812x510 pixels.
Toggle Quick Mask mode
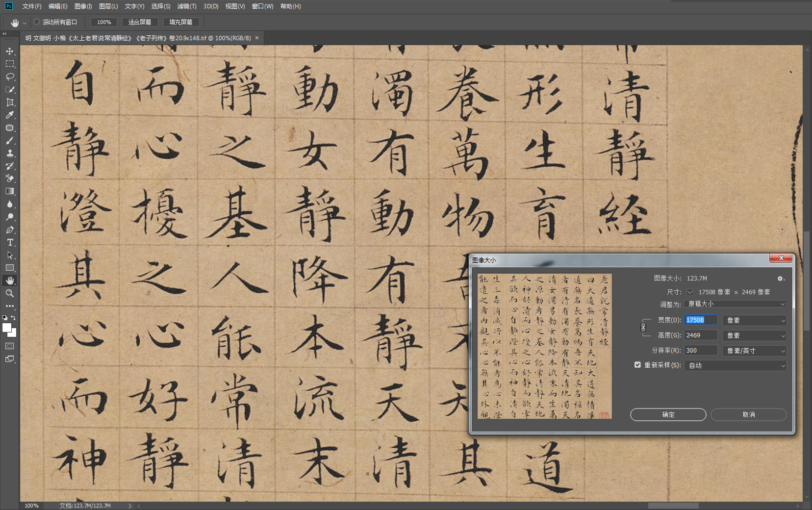[10, 346]
